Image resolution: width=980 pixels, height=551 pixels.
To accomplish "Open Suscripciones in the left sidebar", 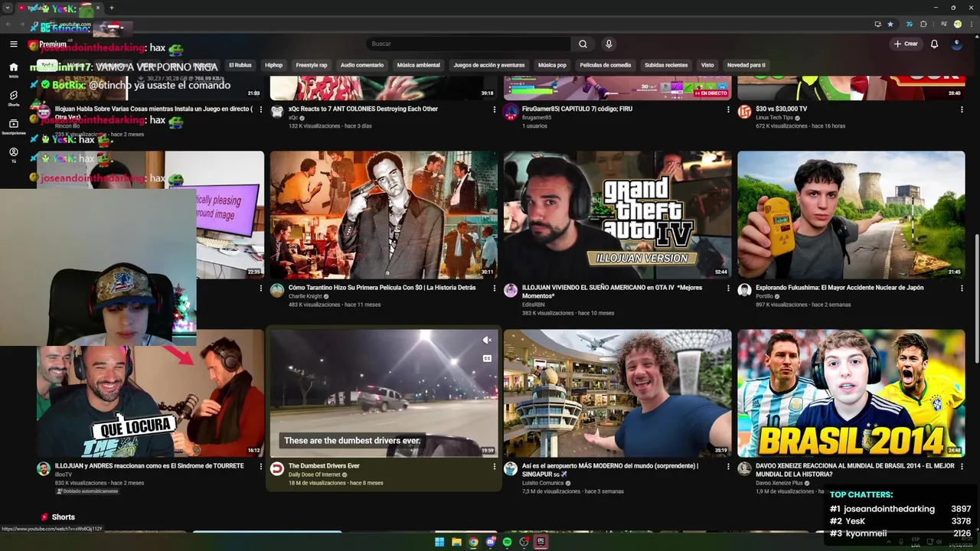I will pos(13,126).
